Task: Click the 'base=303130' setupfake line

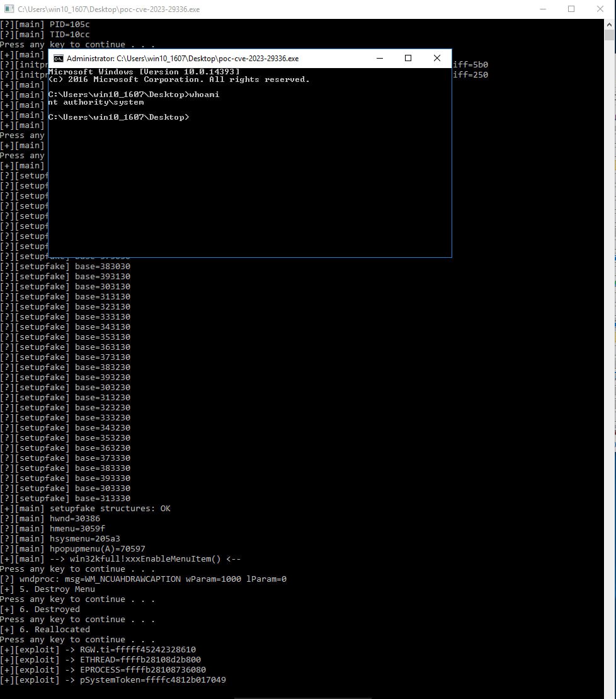Action: click(x=65, y=287)
